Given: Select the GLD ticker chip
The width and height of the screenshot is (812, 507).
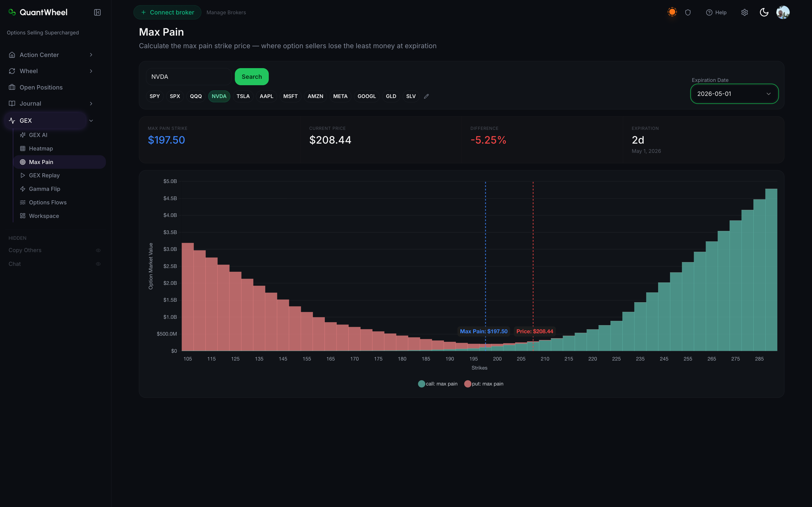Looking at the screenshot, I should [391, 96].
